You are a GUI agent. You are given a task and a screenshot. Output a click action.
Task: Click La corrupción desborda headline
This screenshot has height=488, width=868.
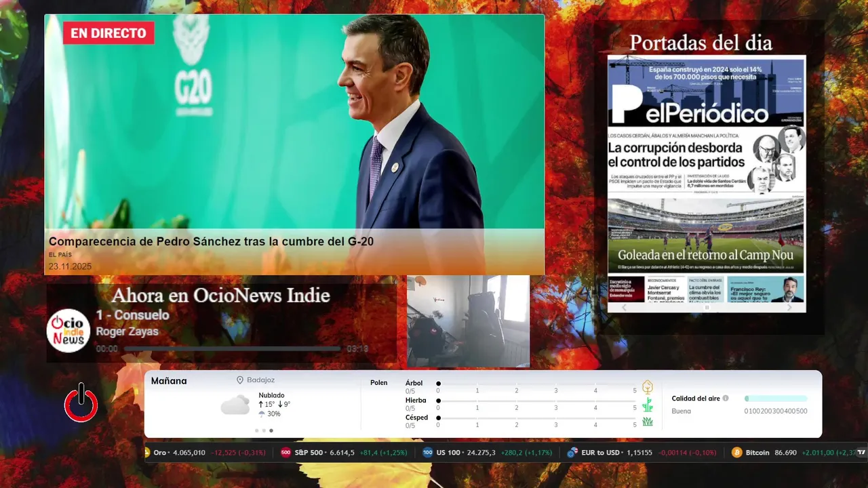coord(676,155)
